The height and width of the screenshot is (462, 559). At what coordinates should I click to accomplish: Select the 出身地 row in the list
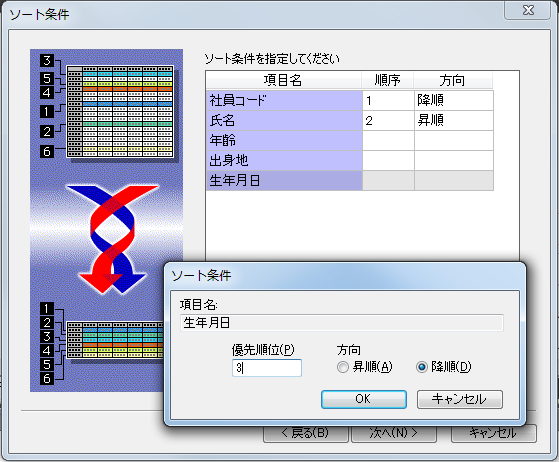(x=350, y=160)
